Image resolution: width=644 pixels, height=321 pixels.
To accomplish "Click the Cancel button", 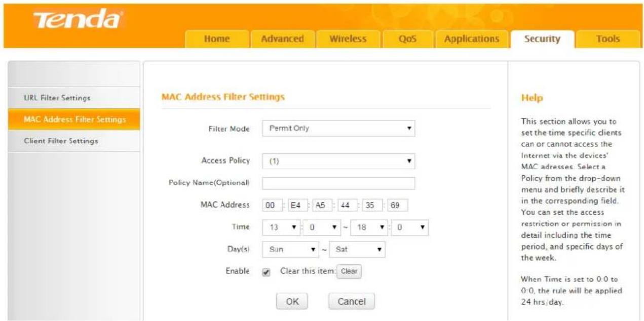I will tap(351, 301).
